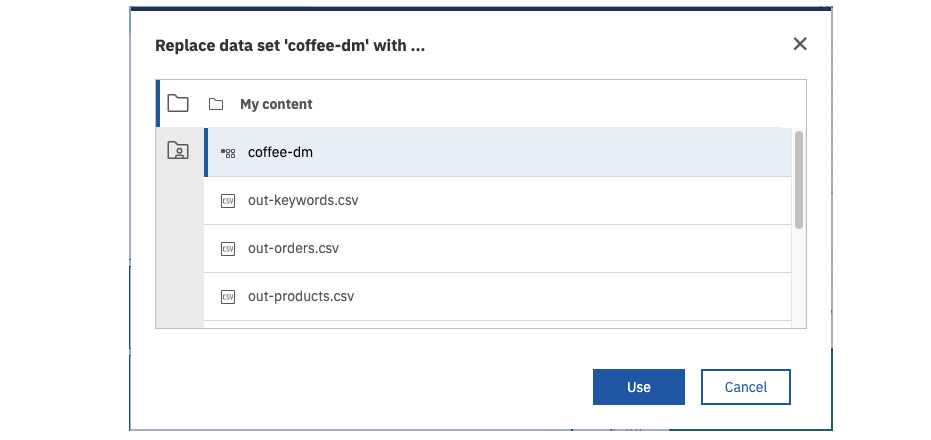Select the coffee-dm data module name
The height and width of the screenshot is (440, 931).
tap(281, 152)
